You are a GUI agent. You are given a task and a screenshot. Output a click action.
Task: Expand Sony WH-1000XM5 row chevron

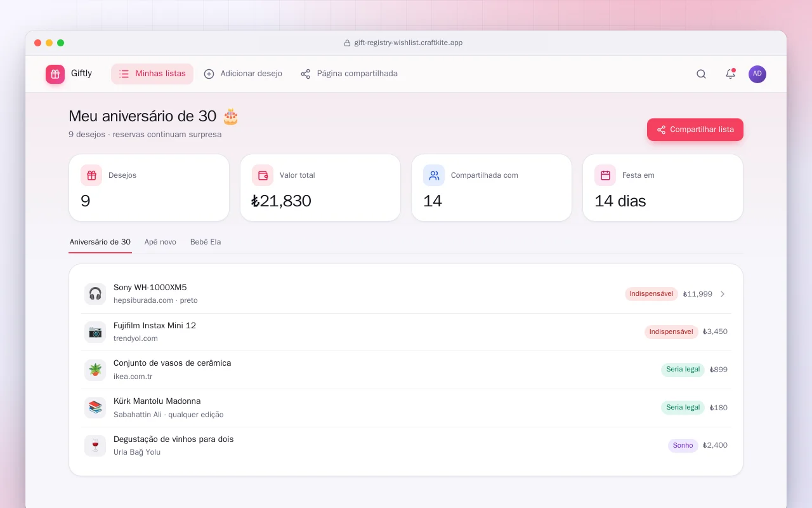click(722, 294)
